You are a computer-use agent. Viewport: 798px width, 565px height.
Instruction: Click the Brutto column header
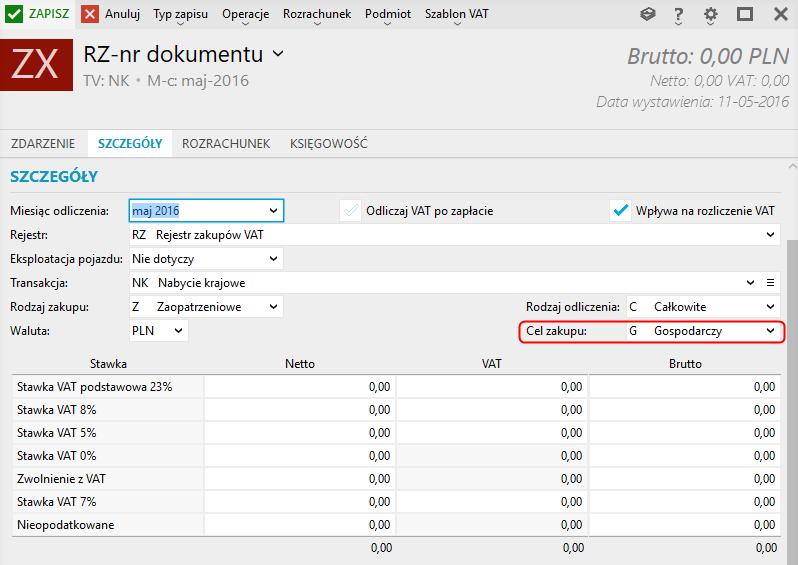point(685,363)
